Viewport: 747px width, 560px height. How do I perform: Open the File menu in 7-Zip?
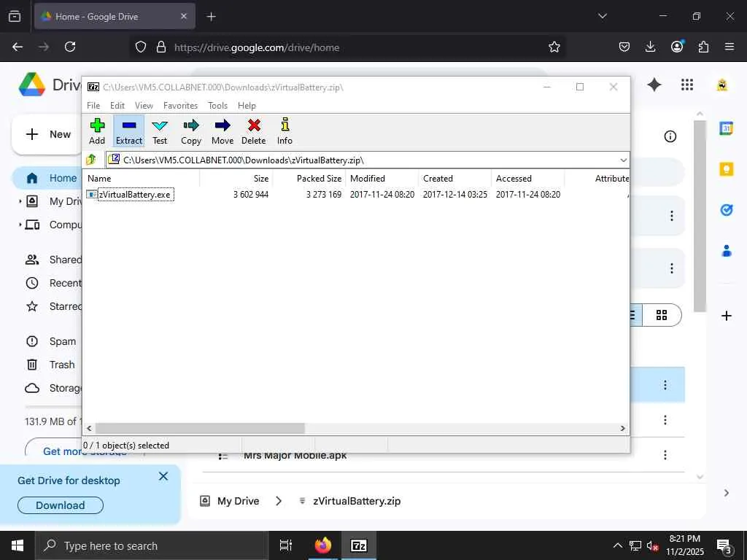coord(93,106)
